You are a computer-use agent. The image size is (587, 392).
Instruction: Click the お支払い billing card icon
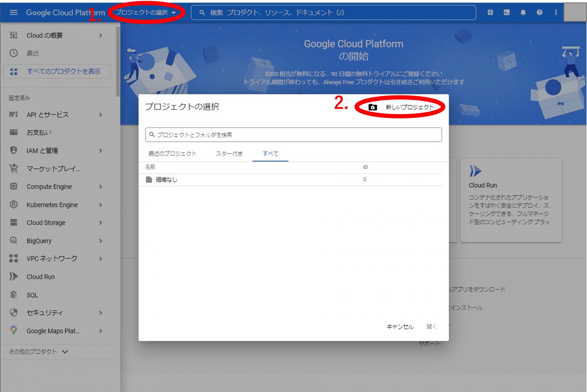tap(14, 132)
